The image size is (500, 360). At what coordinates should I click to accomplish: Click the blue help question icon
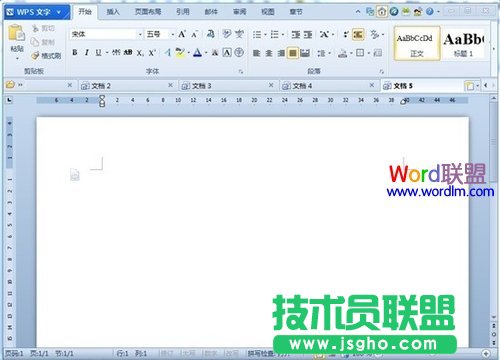click(x=430, y=12)
